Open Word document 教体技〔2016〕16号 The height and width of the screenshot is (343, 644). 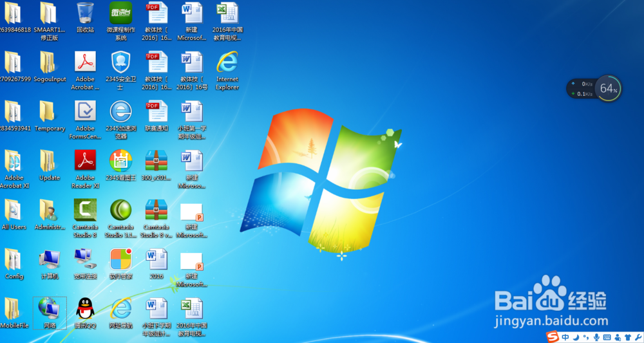click(x=192, y=71)
